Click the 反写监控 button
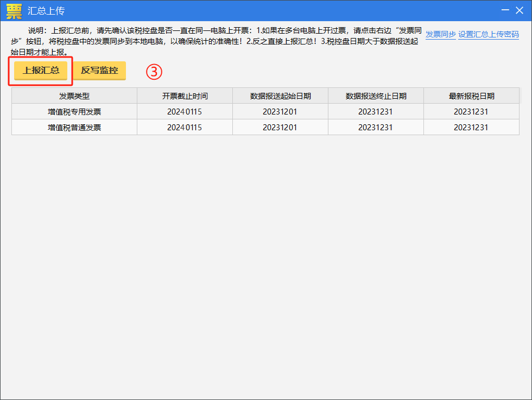The width and height of the screenshot is (532, 400). click(99, 71)
